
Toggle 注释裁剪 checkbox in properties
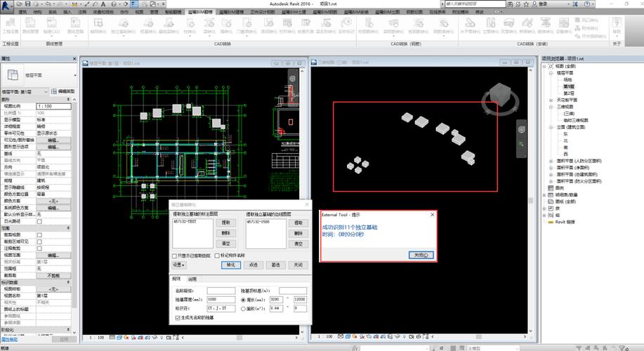pos(39,249)
